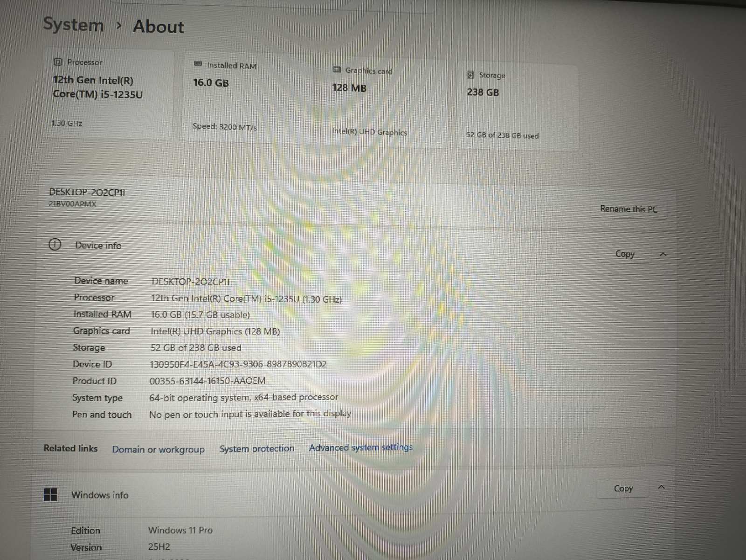Select the Device ID value

[238, 364]
